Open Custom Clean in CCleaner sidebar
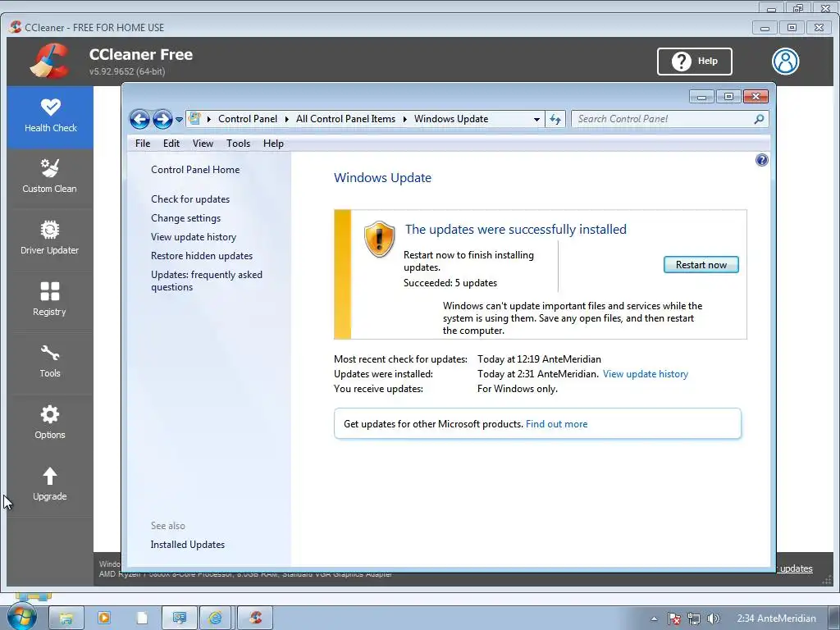Viewport: 840px width, 630px height. [x=50, y=177]
